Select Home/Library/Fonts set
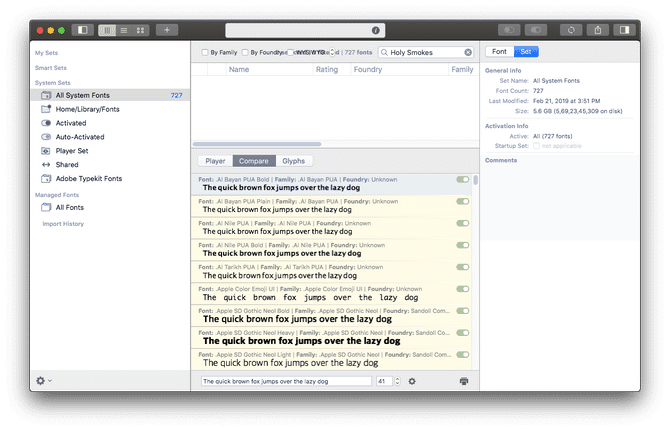 (111, 109)
